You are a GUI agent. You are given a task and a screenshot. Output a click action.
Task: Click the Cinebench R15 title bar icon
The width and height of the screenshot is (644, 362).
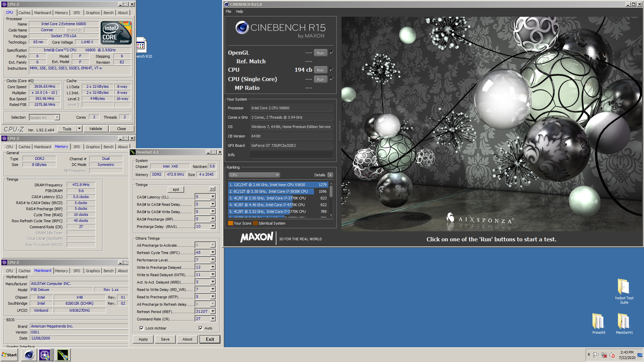tap(226, 4)
